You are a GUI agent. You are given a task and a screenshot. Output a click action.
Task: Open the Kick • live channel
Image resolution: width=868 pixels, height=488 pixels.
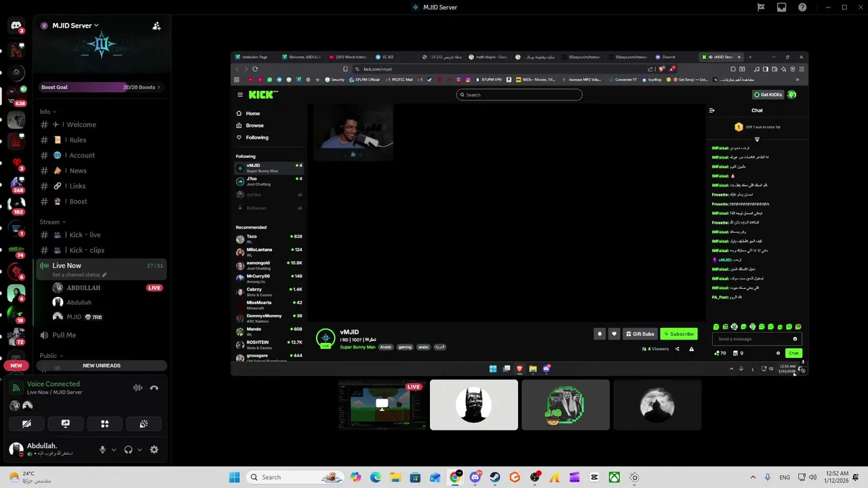click(102, 235)
